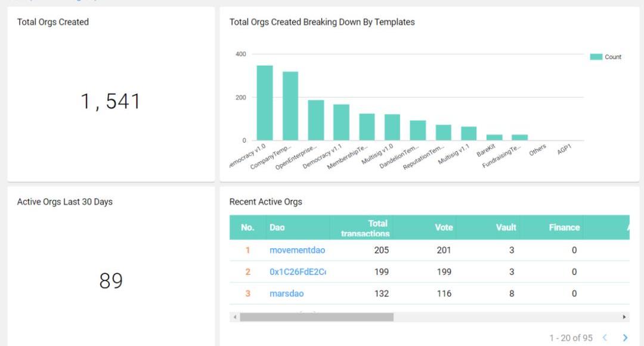Click the table's horizontal scrollbar thumb
The height and width of the screenshot is (346, 644).
coord(316,317)
